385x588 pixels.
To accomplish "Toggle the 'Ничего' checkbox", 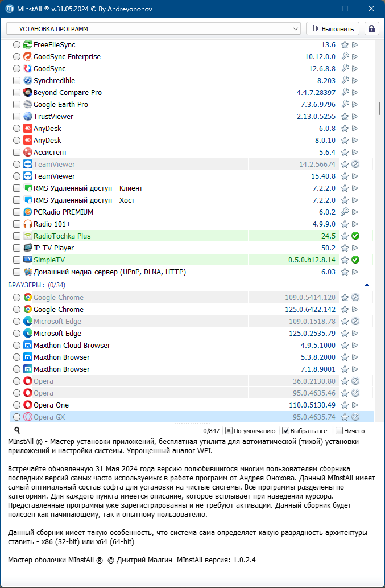I will click(340, 431).
